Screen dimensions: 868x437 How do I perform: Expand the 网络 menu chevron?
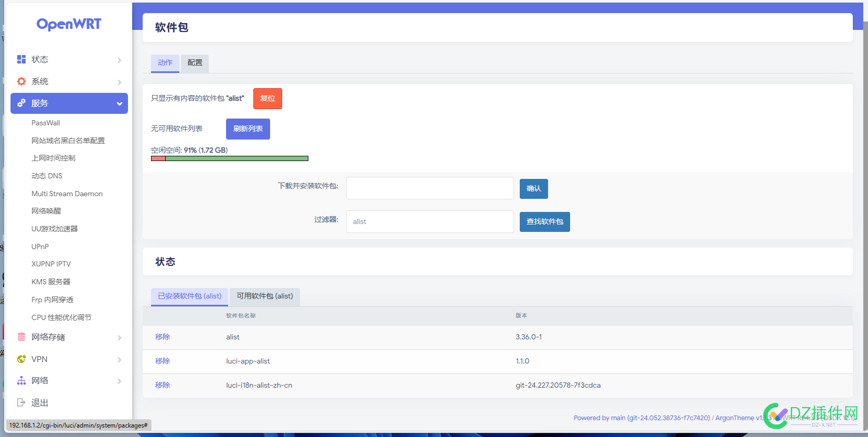point(120,381)
